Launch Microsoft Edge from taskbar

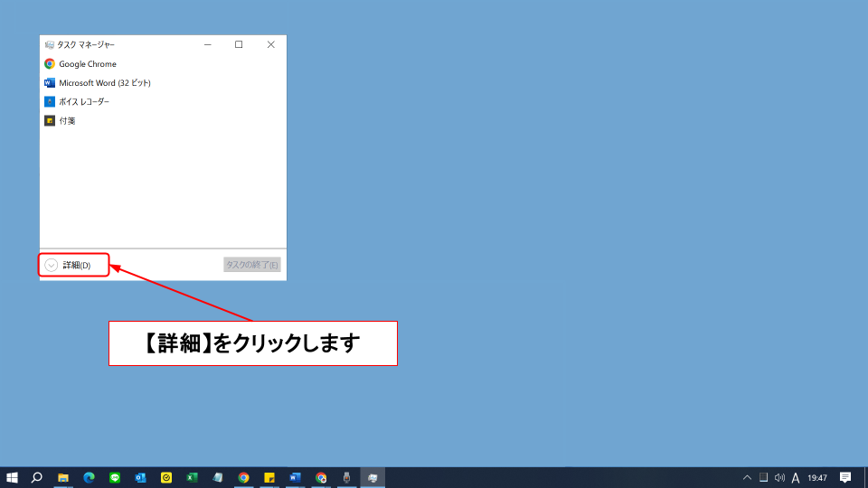(90, 477)
